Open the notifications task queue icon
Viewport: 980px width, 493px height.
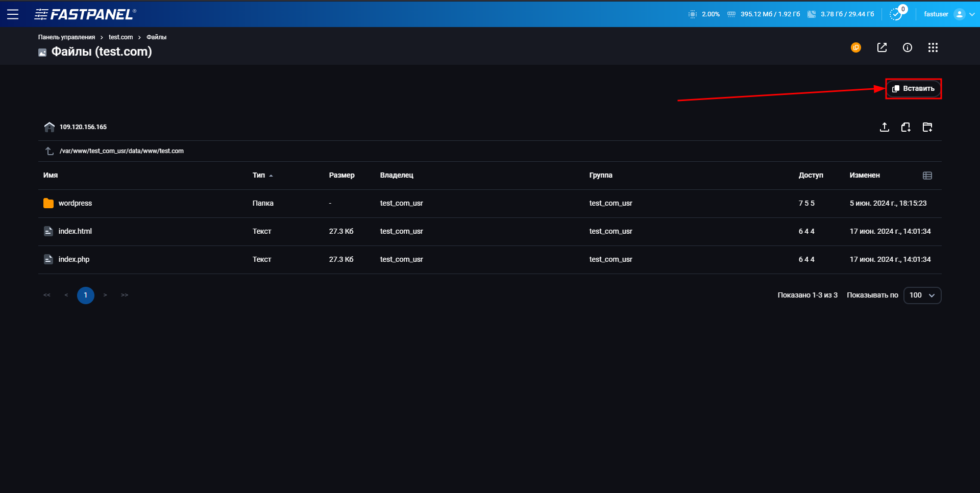point(896,14)
